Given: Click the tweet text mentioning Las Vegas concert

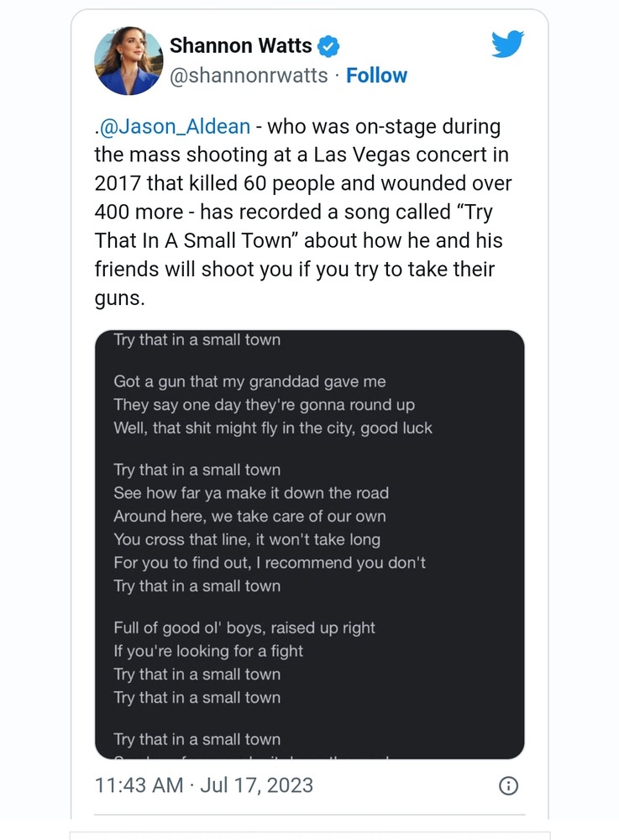Looking at the screenshot, I should [302, 155].
